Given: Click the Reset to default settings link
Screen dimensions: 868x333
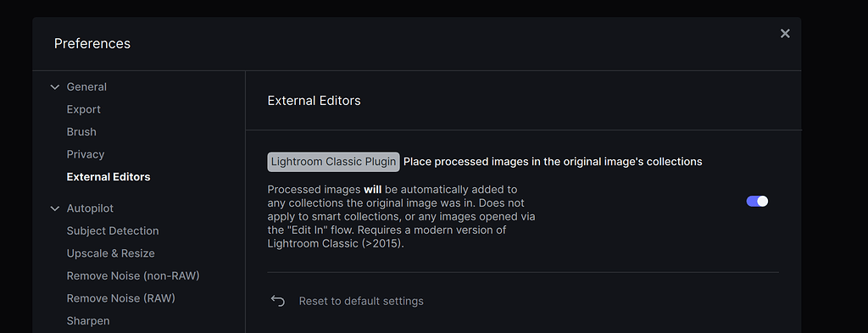Looking at the screenshot, I should tap(361, 301).
